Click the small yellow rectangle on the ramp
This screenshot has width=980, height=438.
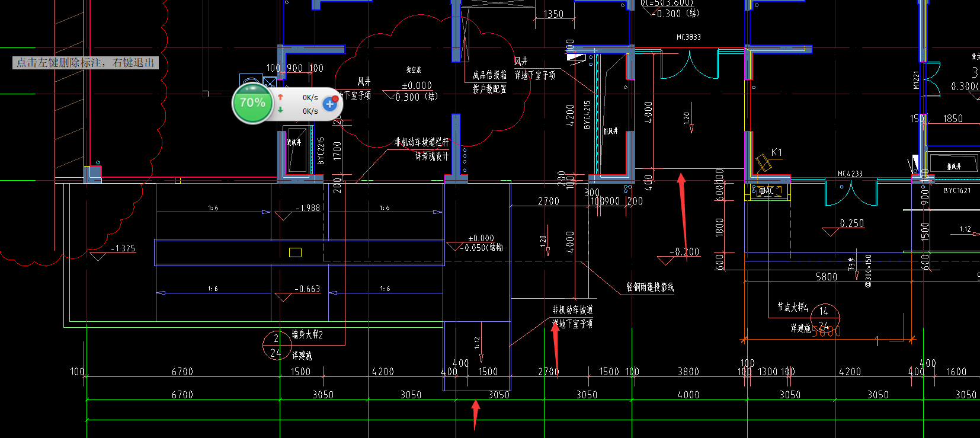tap(295, 252)
